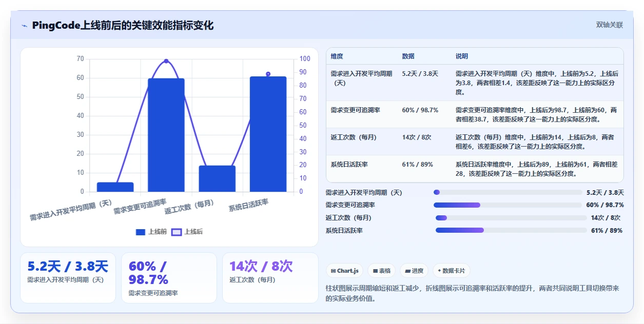Viewport: 644px width, 324px height.
Task: Click the x-axis label 需求变更可追溯率
Action: pyautogui.click(x=140, y=207)
